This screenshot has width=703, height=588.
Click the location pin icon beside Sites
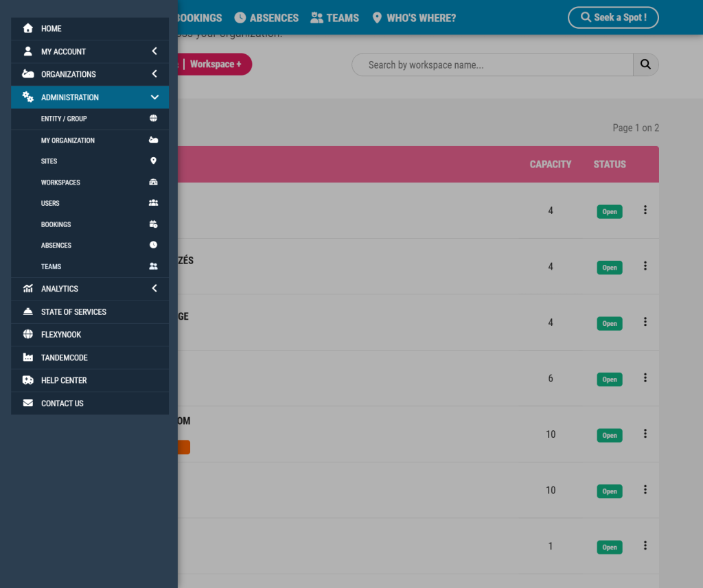[153, 161]
